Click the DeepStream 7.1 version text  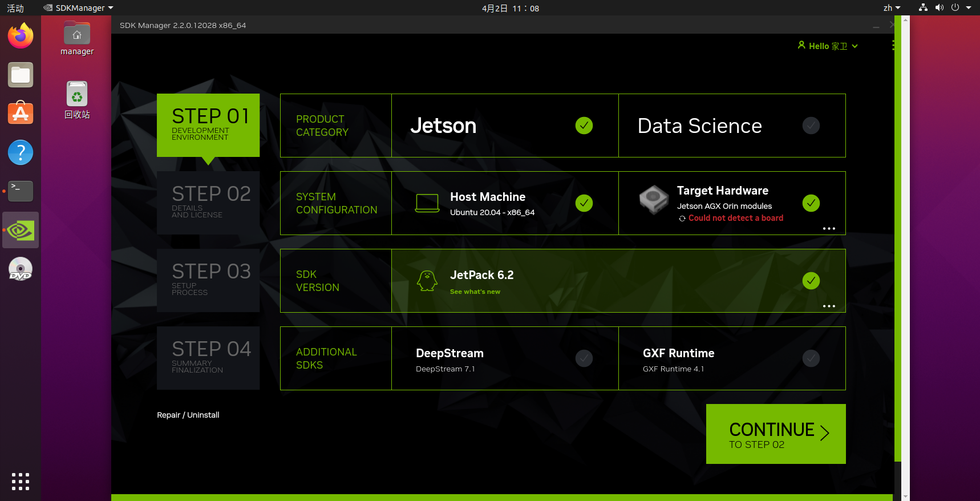[445, 369]
